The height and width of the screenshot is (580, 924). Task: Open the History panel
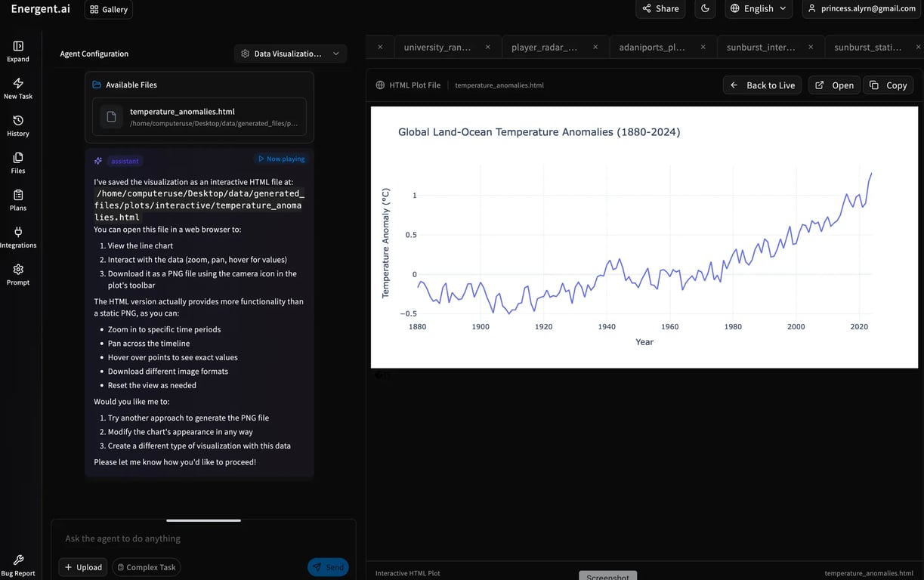click(18, 126)
